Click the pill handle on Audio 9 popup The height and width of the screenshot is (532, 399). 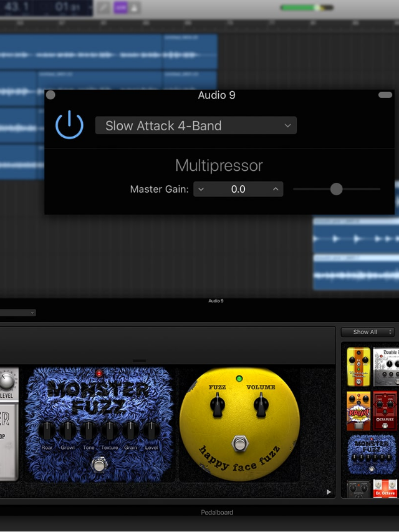tap(385, 95)
